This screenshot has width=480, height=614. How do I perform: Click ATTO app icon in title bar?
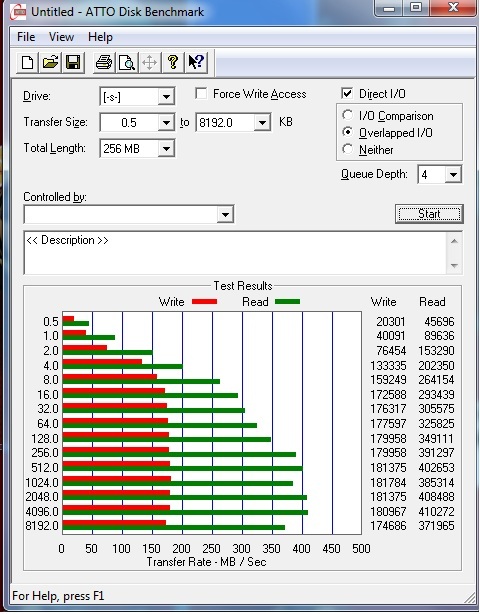(18, 12)
